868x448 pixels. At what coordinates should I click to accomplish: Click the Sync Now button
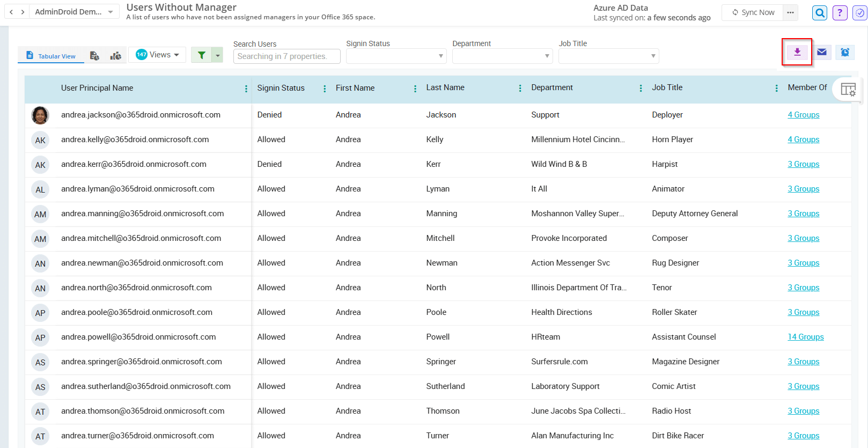click(753, 12)
